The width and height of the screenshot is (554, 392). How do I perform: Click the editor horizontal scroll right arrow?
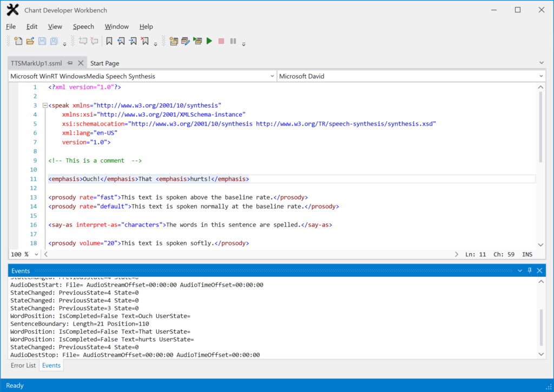pyautogui.click(x=457, y=254)
